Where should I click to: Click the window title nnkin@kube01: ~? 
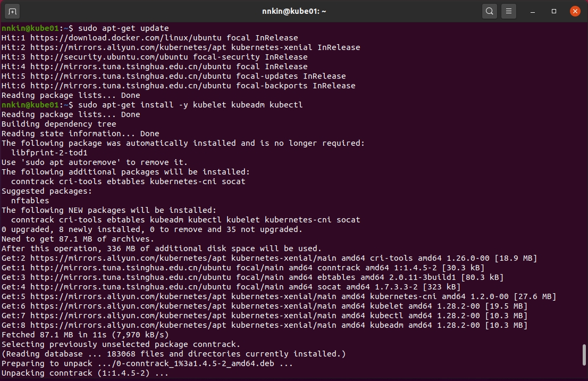tap(293, 11)
